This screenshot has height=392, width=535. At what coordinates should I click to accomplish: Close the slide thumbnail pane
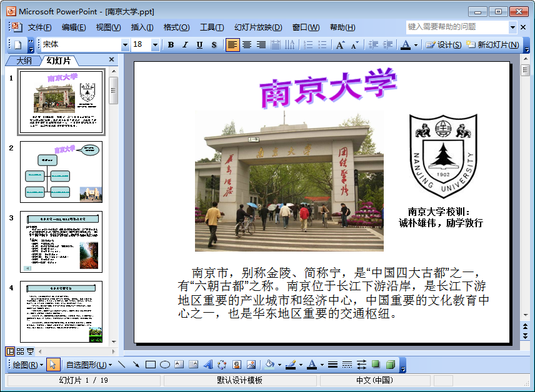click(112, 60)
